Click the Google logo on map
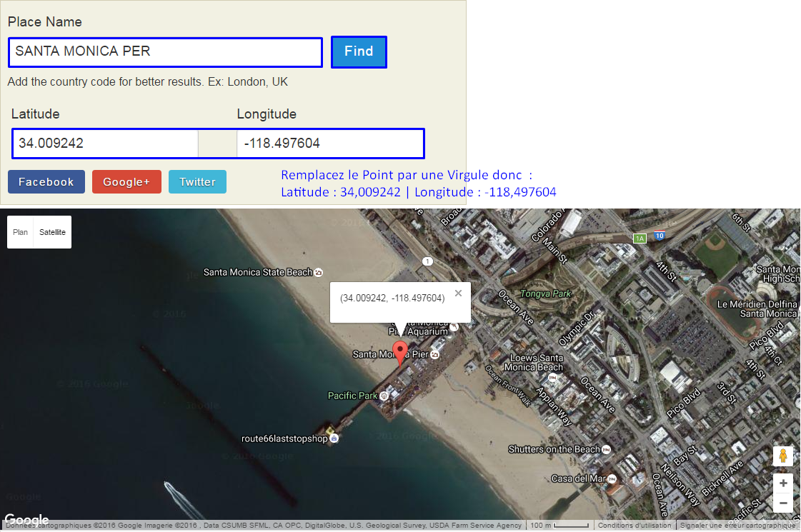 [x=26, y=519]
